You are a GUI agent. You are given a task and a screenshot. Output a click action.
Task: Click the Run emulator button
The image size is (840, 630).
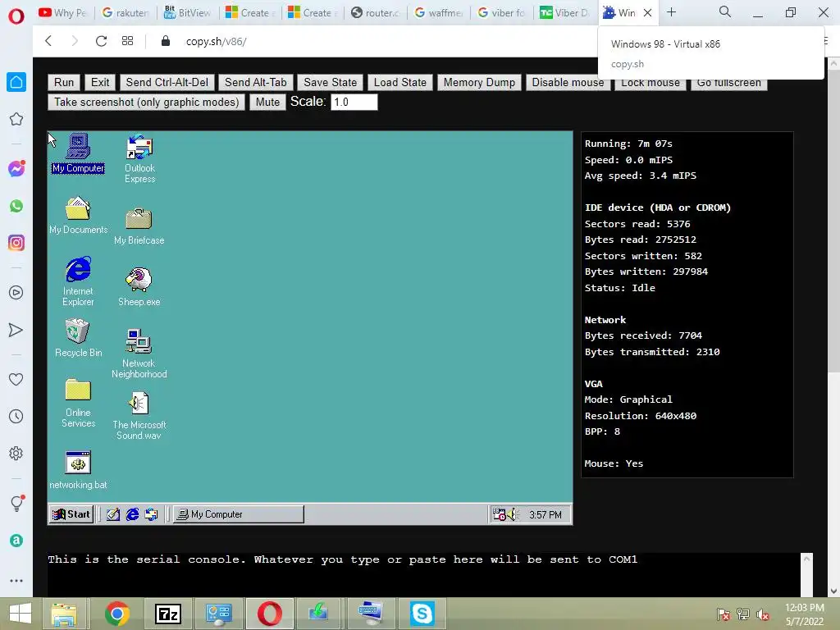tap(64, 82)
